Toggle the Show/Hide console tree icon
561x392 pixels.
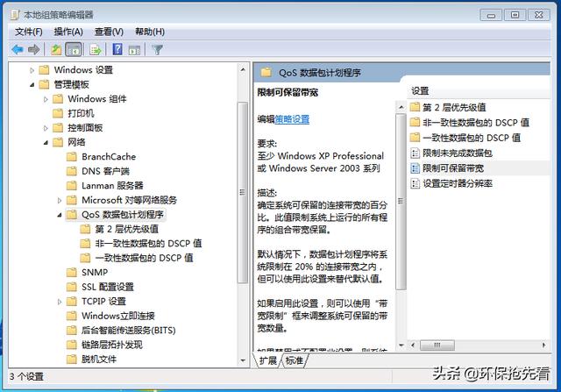(x=74, y=50)
